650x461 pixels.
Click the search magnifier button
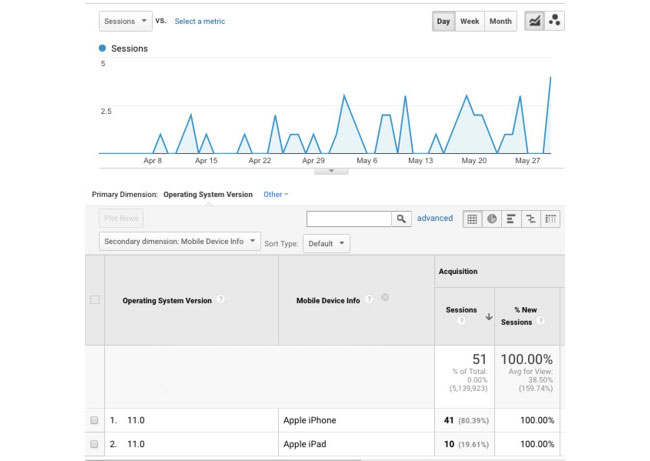[401, 218]
